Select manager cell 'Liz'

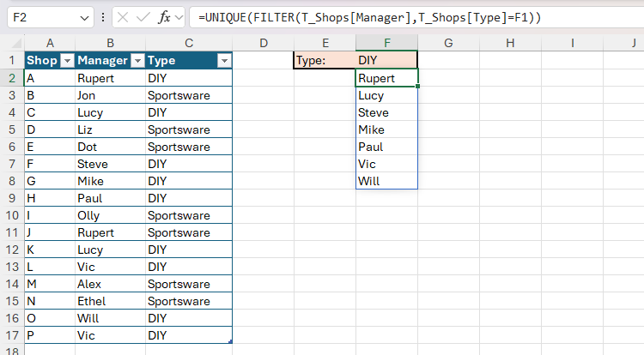pyautogui.click(x=110, y=129)
